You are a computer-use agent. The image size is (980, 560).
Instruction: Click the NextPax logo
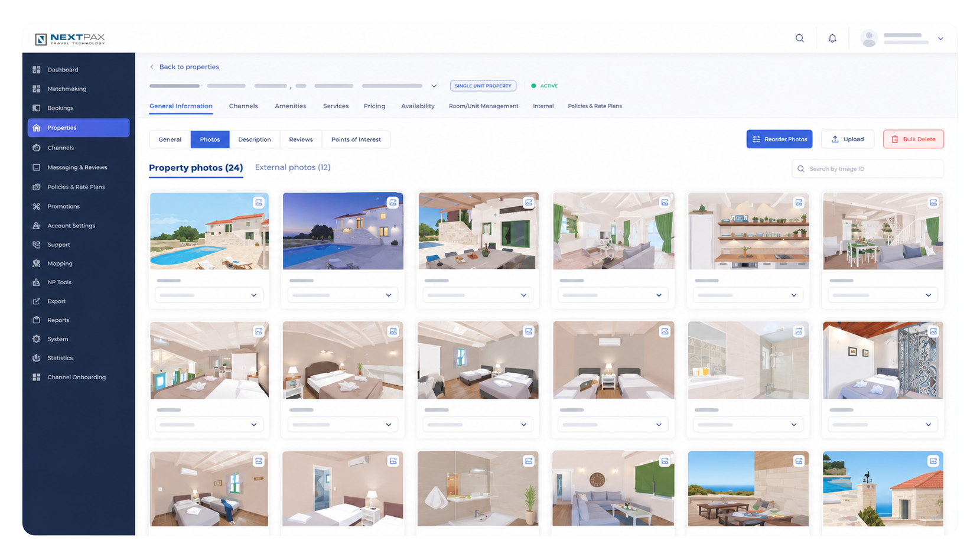pos(70,39)
